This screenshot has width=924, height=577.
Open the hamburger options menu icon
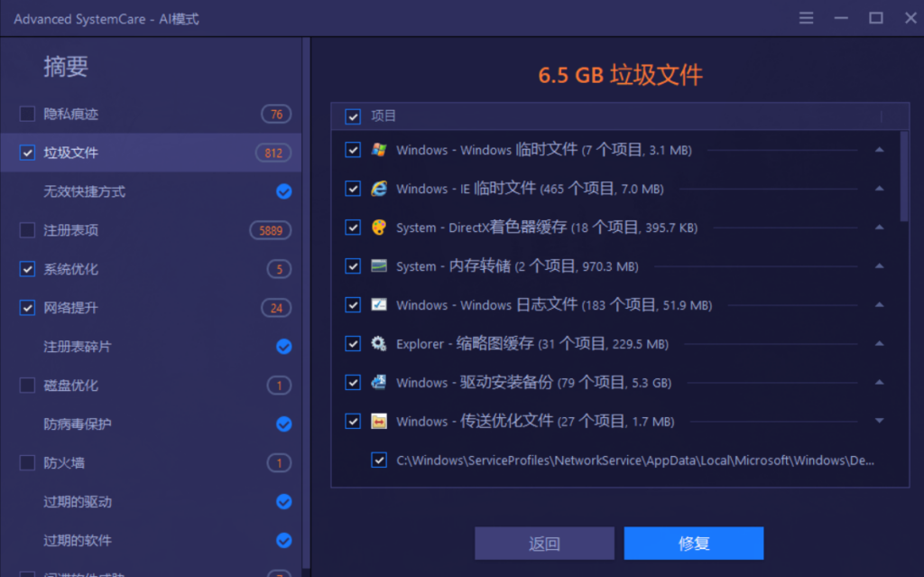(806, 18)
